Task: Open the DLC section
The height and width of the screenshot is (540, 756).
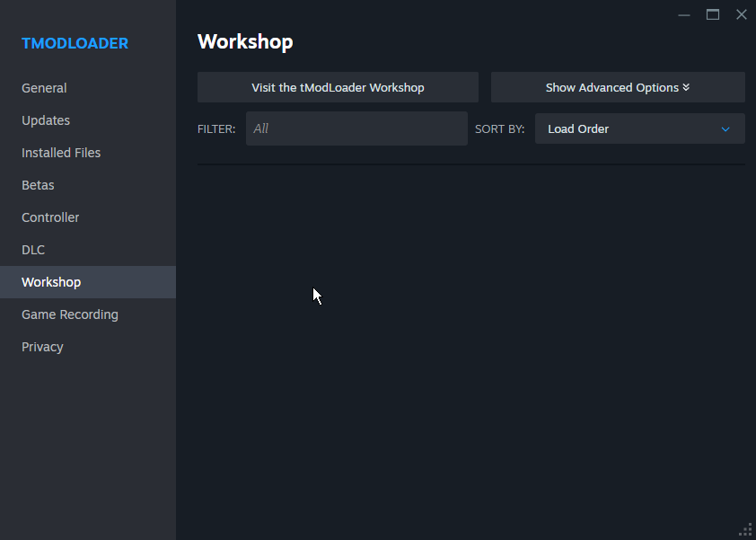Action: click(88, 250)
